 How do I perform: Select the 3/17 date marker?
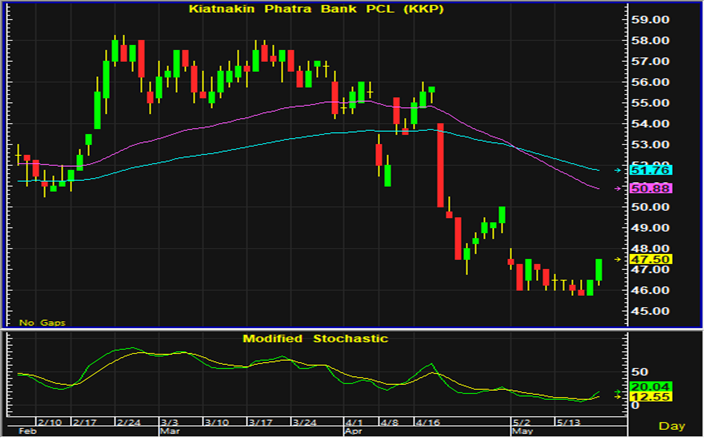click(x=261, y=423)
